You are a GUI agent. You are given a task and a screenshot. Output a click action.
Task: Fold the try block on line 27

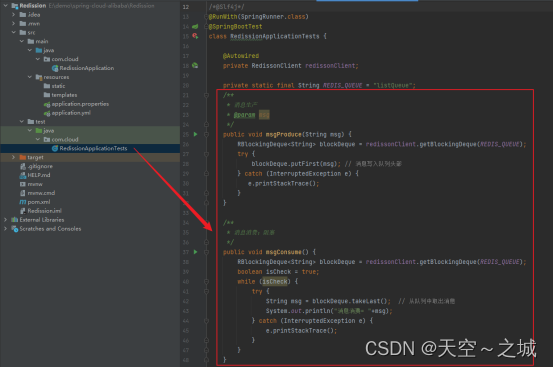(206, 154)
